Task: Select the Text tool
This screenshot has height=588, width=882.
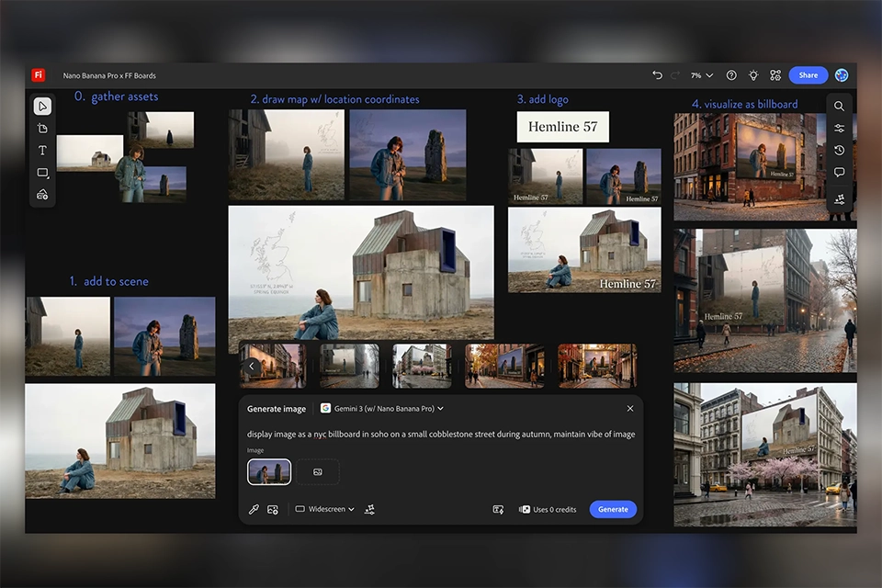Action: (42, 151)
